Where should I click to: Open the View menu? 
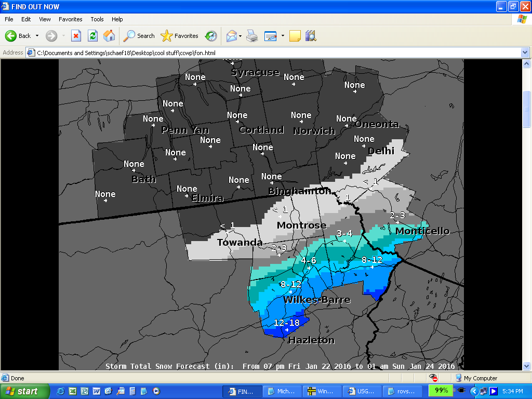pyautogui.click(x=45, y=19)
